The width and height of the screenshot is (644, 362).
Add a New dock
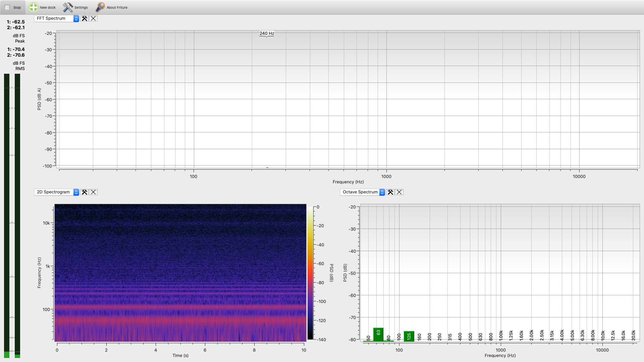point(42,7)
